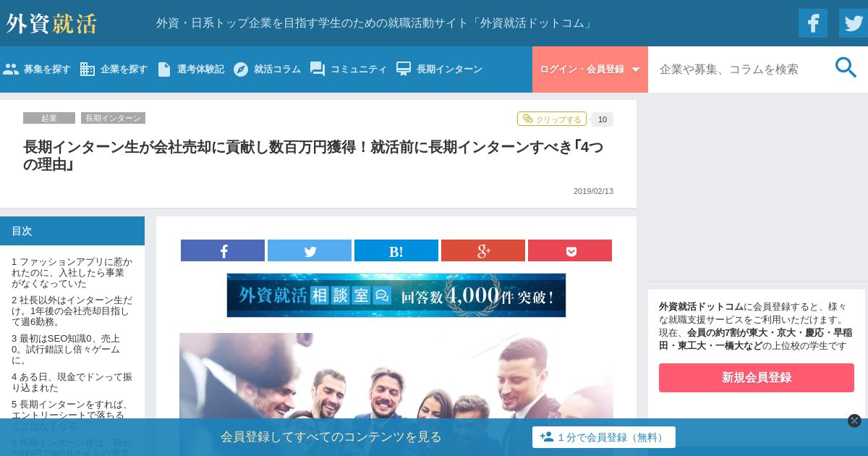868x456 pixels.
Task: Bookmark with Hatena B! button
Action: 396,250
